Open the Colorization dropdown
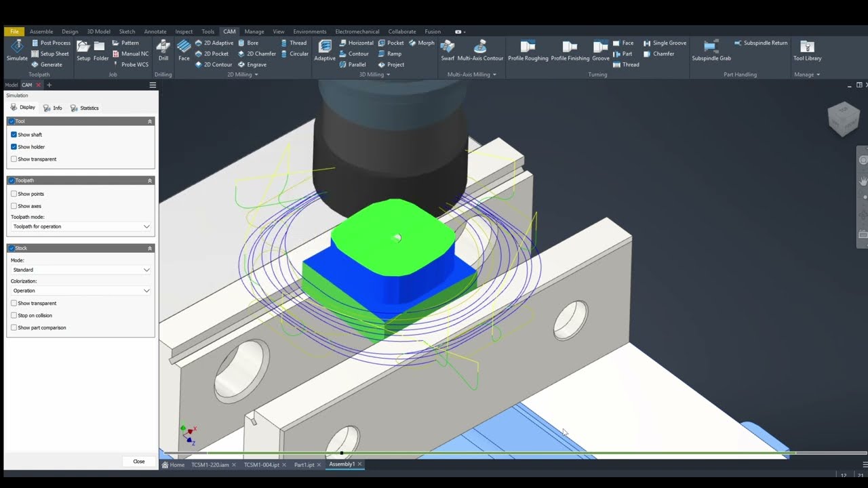The image size is (868, 488). pos(81,291)
